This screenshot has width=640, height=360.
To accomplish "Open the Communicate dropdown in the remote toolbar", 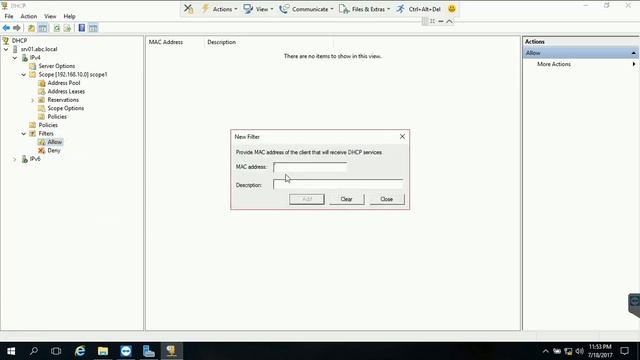I will coord(306,9).
